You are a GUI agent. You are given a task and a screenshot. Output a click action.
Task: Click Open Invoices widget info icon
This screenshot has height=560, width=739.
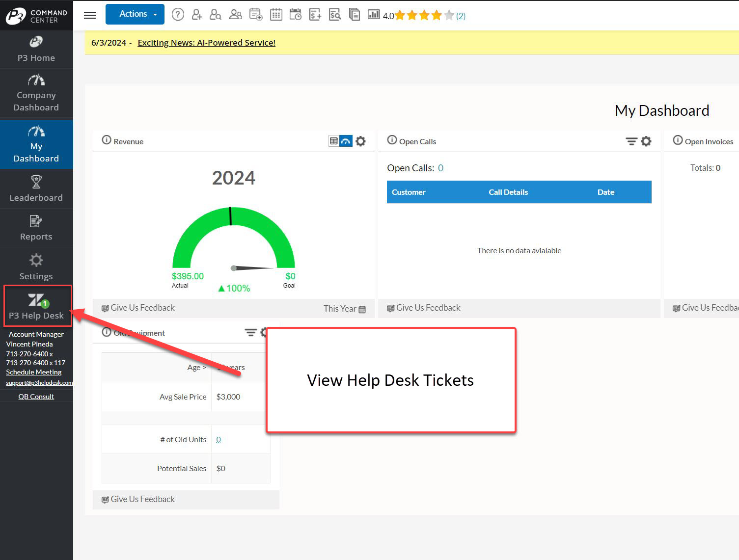click(678, 140)
